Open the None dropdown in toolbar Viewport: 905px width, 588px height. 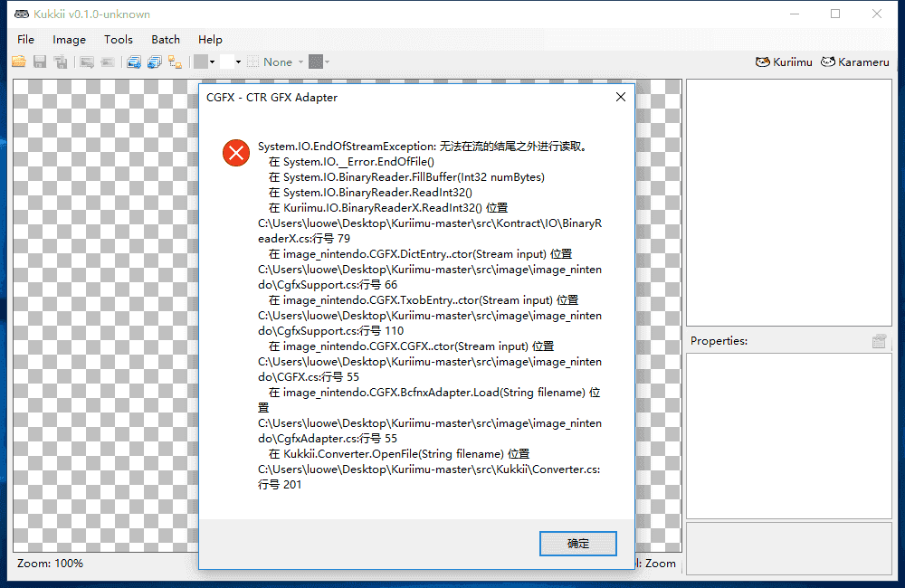click(x=282, y=62)
